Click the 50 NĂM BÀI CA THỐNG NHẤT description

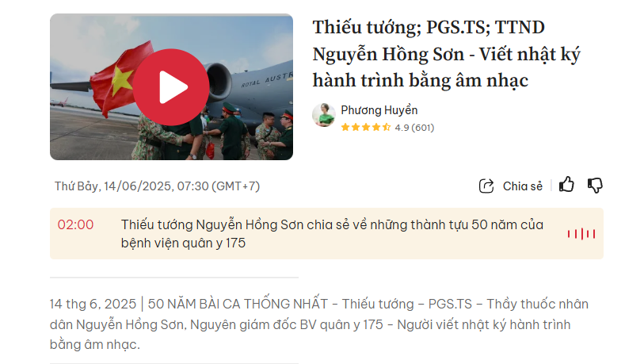tap(319, 324)
